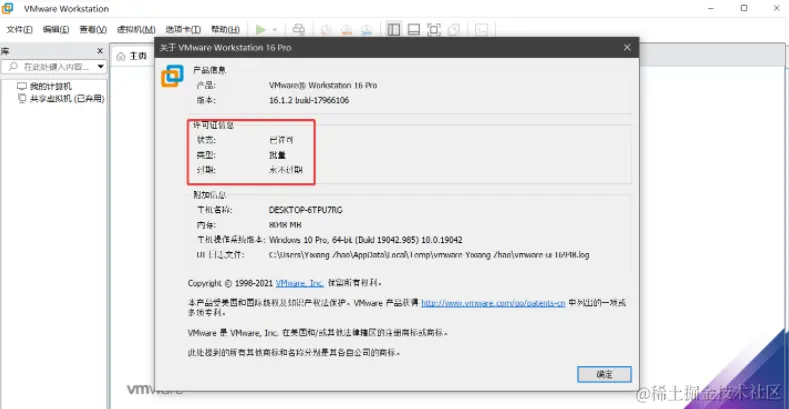Expand the library search dropdown arrow
This screenshot has width=789, height=409.
click(101, 66)
